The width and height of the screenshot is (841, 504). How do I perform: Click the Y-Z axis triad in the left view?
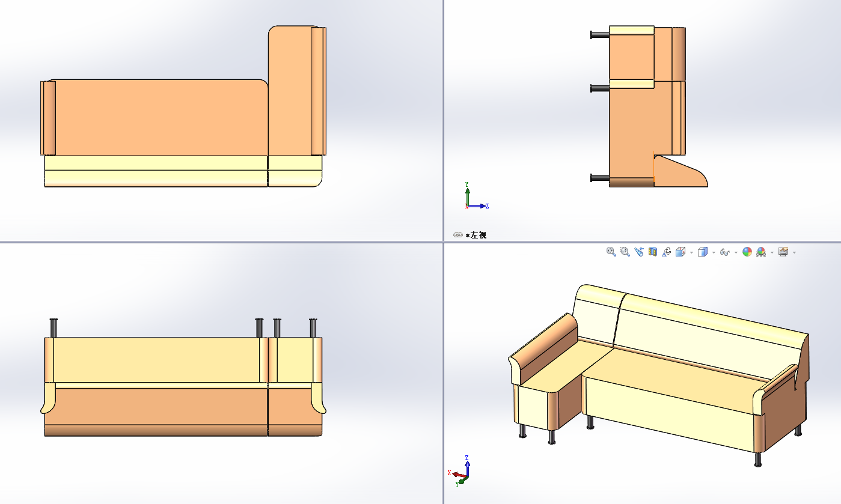pyautogui.click(x=476, y=196)
